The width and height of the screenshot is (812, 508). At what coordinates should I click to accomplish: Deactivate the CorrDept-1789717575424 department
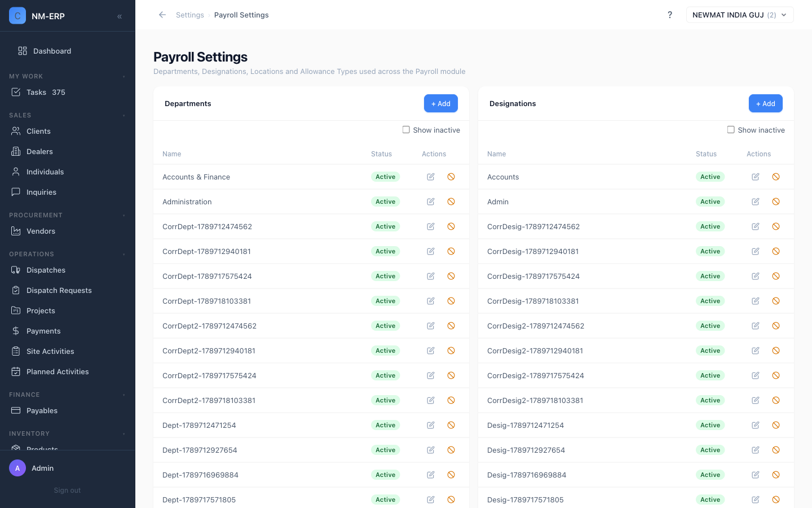pos(451,276)
